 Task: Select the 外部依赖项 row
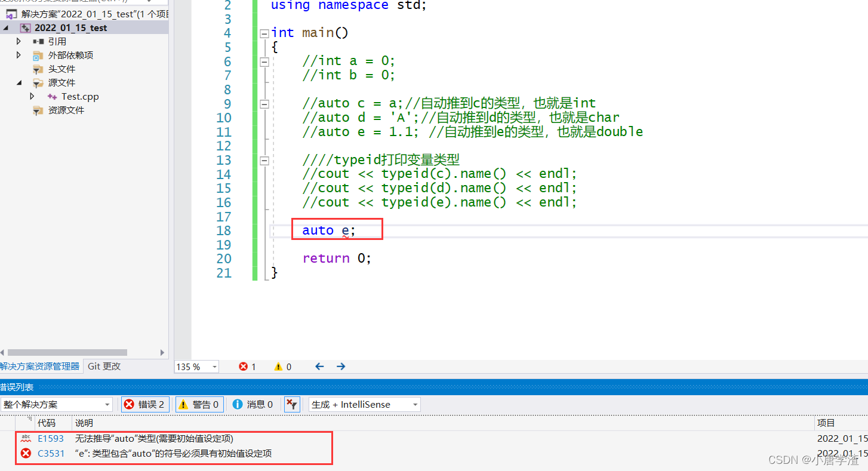point(70,56)
